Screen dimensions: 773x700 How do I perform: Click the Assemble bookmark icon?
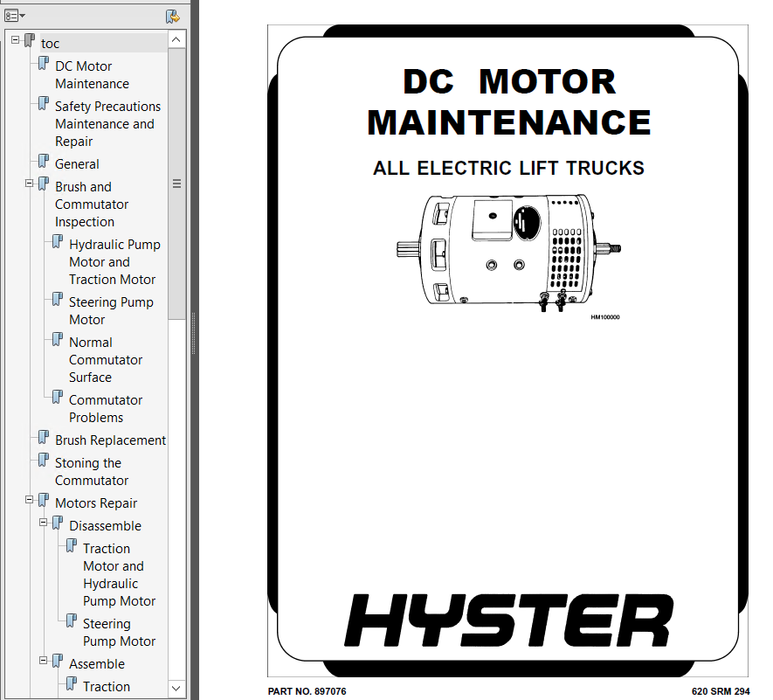click(x=57, y=661)
